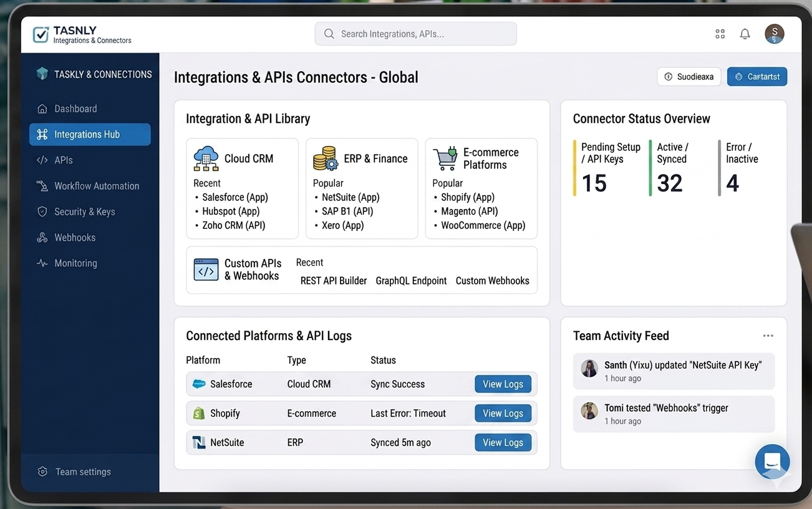Select Salesforce (App) in Cloud CRM
This screenshot has width=812, height=509.
235,197
